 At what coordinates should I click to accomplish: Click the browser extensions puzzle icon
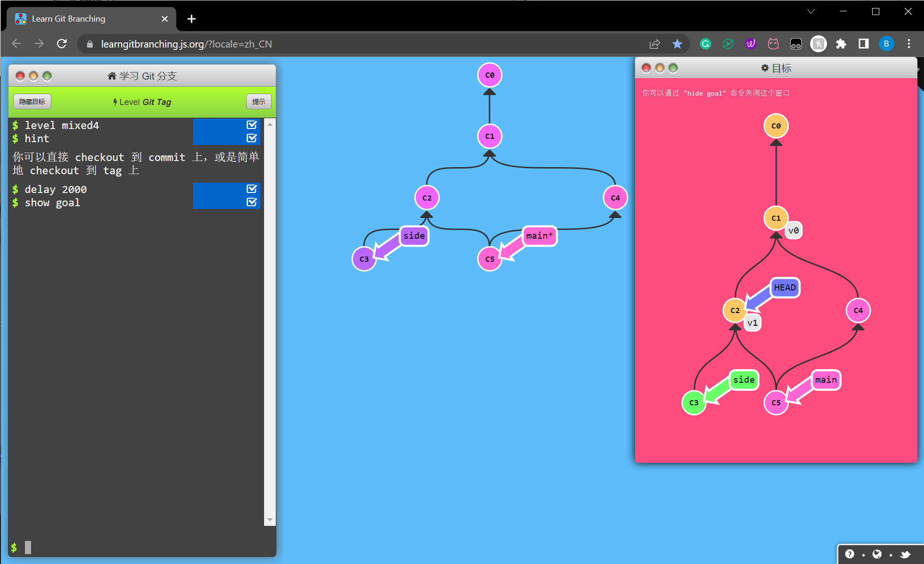pyautogui.click(x=841, y=44)
